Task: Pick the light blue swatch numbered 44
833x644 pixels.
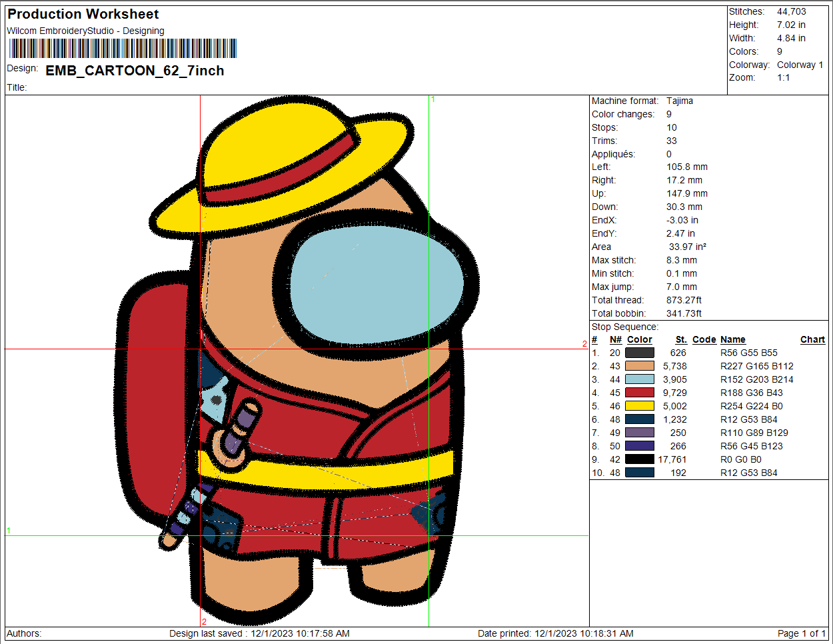Action: coord(639,379)
